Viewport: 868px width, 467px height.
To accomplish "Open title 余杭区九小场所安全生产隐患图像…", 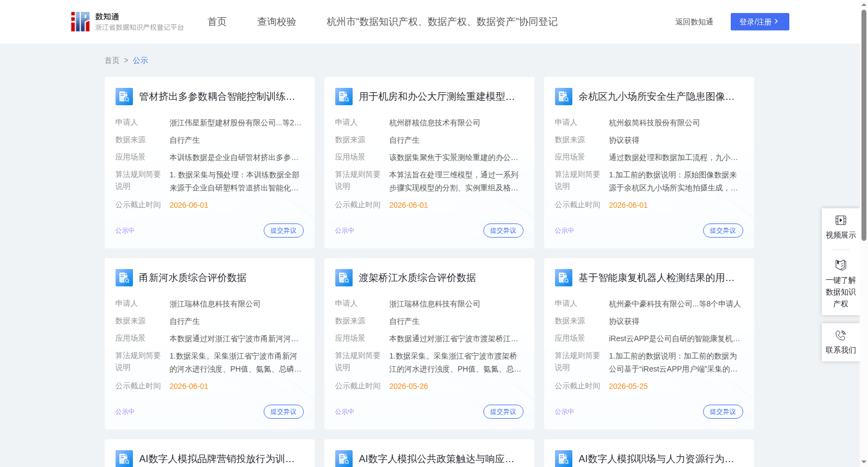I will (656, 97).
